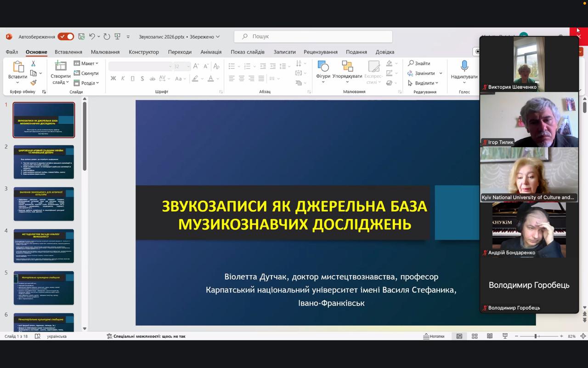Click the Undo arrow icon
Viewport: 588px width, 368px height.
point(92,36)
